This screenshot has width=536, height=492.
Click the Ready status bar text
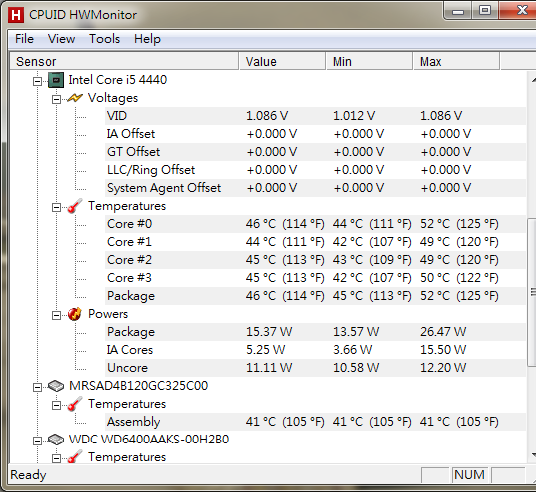(28, 475)
